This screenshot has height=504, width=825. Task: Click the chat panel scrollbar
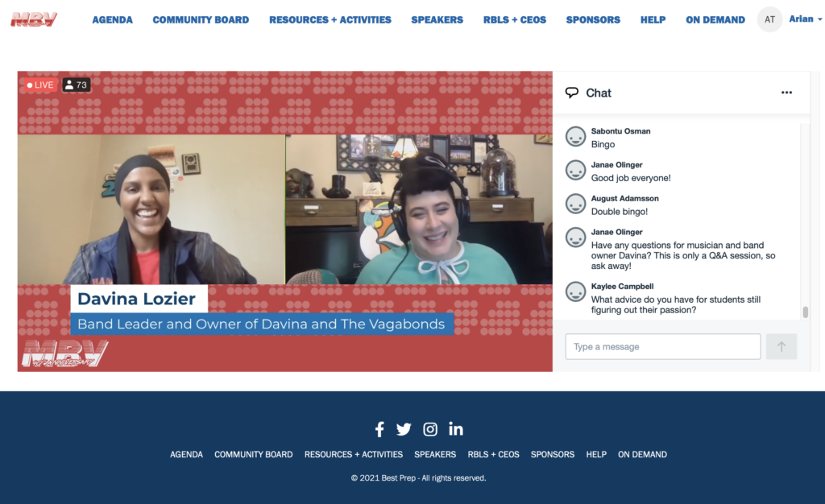(x=805, y=312)
